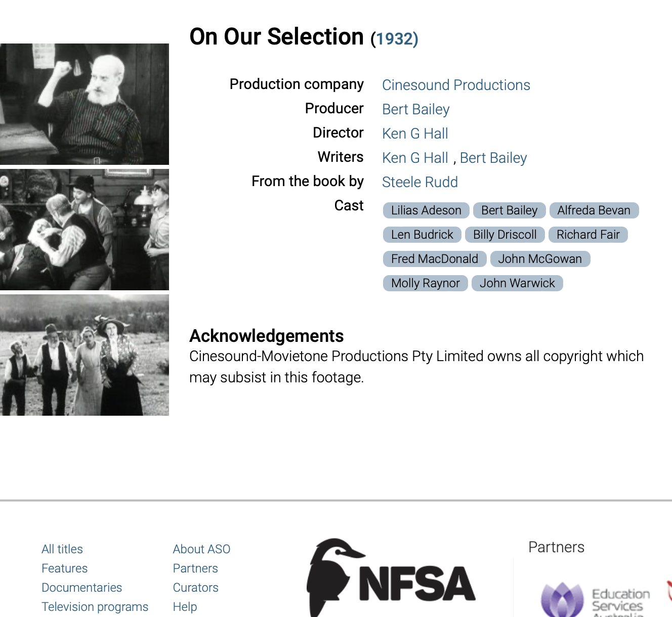Select the Alfreda Bevan cast tag
672x617 pixels.
[594, 210]
